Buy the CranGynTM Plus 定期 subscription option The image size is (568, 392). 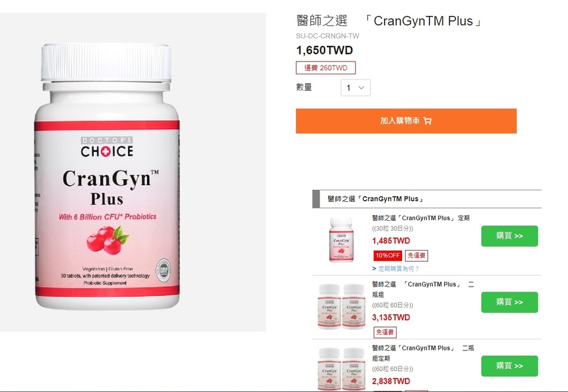509,236
